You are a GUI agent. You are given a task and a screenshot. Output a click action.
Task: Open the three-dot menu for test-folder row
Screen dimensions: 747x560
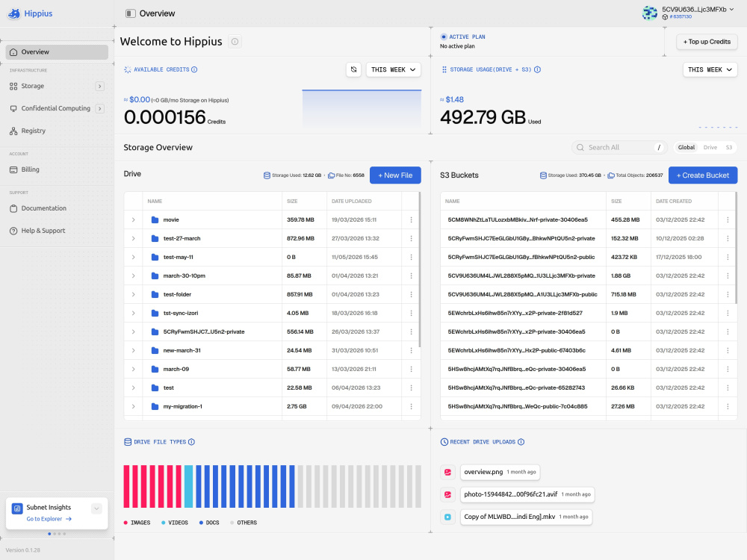[x=411, y=294]
